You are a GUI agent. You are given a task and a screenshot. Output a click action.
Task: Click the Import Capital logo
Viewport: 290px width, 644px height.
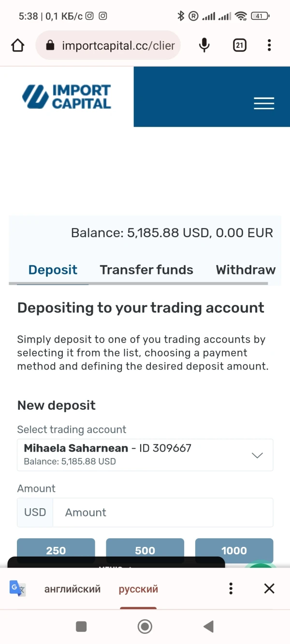coord(67,97)
